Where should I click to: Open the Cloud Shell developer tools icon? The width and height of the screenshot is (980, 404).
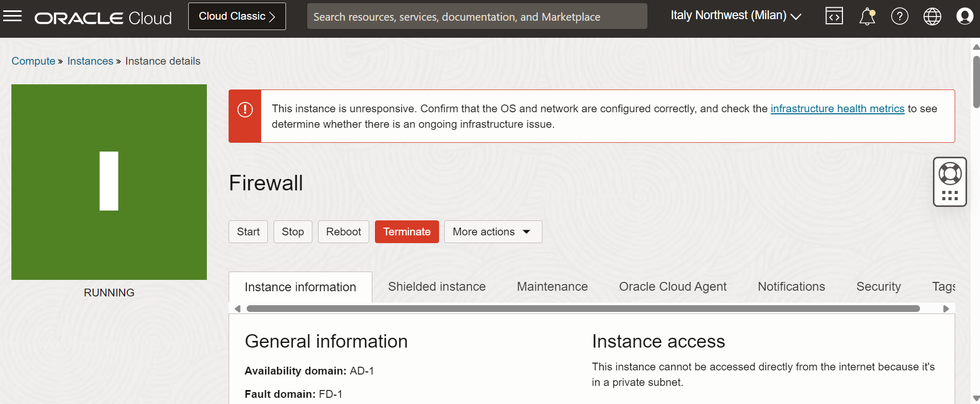pyautogui.click(x=834, y=16)
